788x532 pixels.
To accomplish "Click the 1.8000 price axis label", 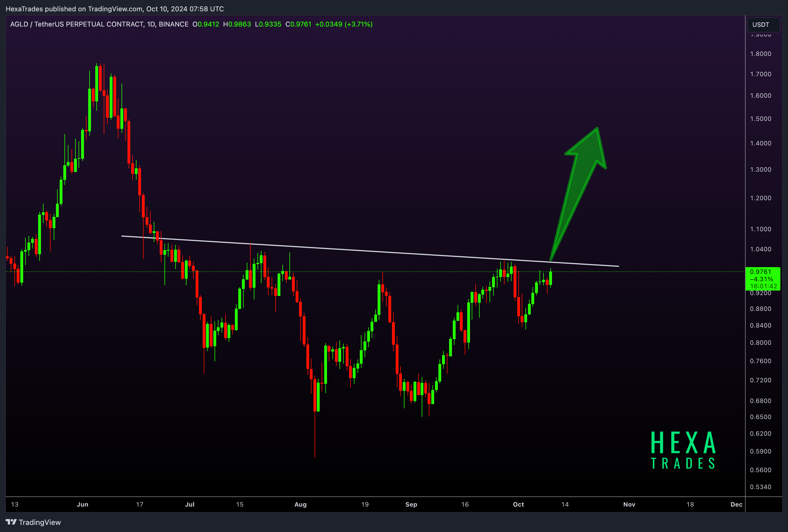I will click(x=761, y=54).
